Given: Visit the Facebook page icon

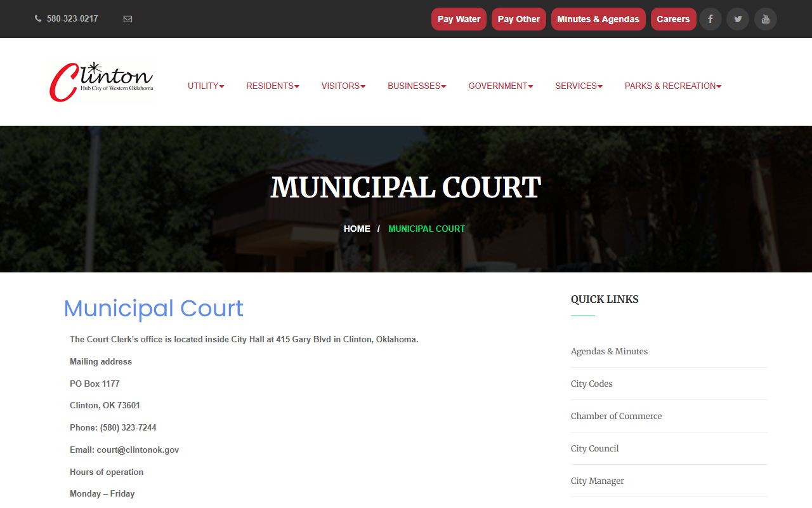Looking at the screenshot, I should [x=710, y=19].
